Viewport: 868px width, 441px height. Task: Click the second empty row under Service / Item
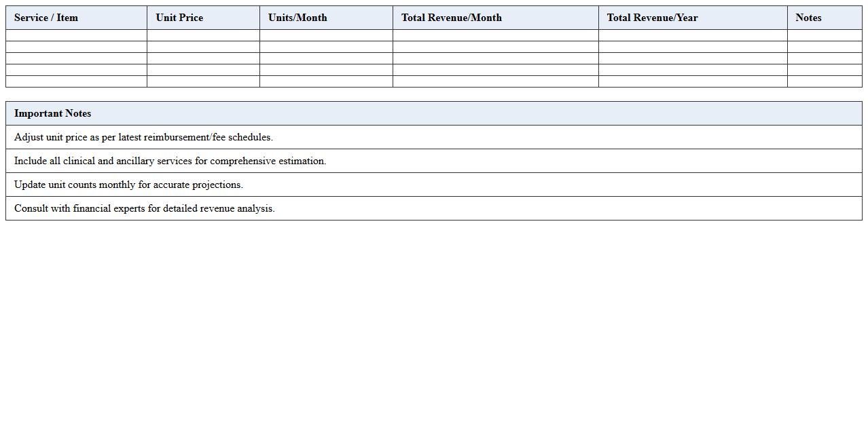pos(75,45)
